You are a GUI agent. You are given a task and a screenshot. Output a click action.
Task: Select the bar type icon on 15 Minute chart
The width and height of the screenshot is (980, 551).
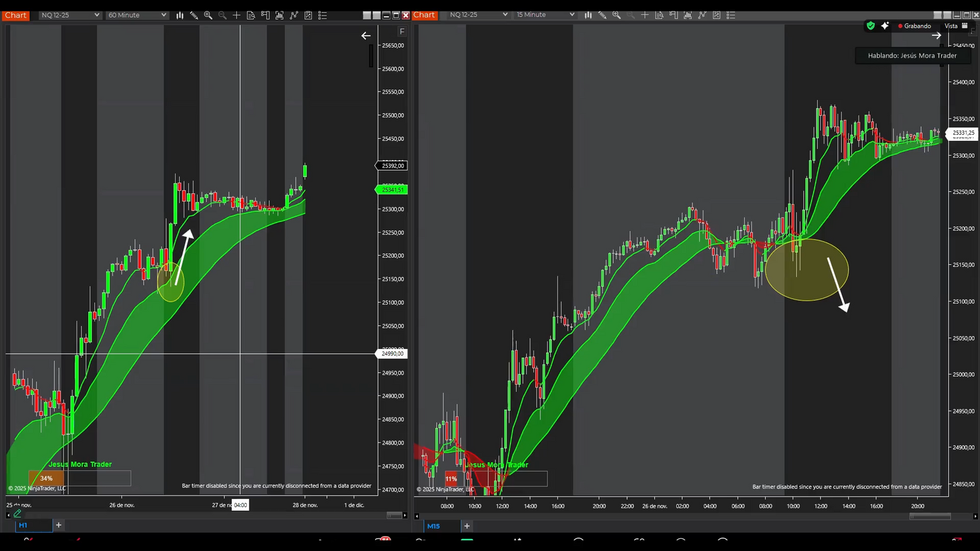click(x=588, y=15)
